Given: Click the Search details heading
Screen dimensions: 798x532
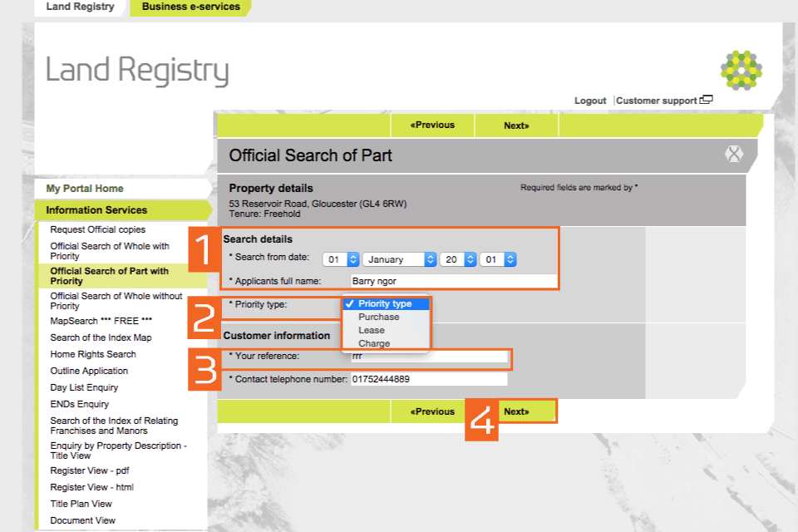Looking at the screenshot, I should pyautogui.click(x=258, y=239).
